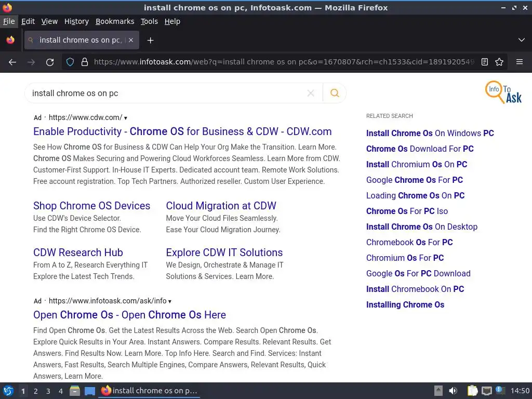Image resolution: width=532 pixels, height=399 pixels.
Task: Submit search with magnifier button
Action: tap(335, 93)
